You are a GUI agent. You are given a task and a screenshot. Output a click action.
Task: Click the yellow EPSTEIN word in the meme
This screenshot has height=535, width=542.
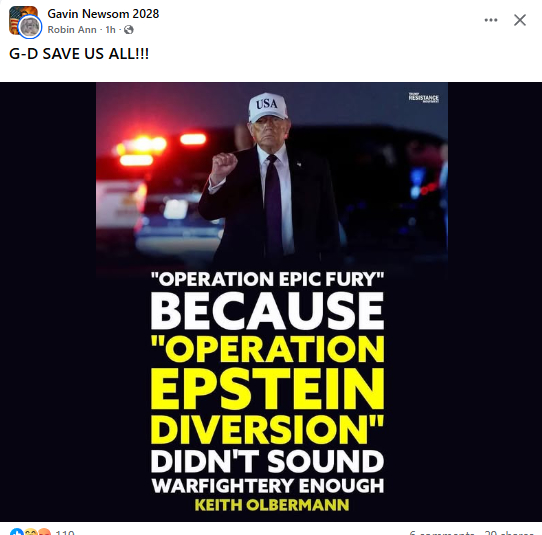pyautogui.click(x=268, y=388)
